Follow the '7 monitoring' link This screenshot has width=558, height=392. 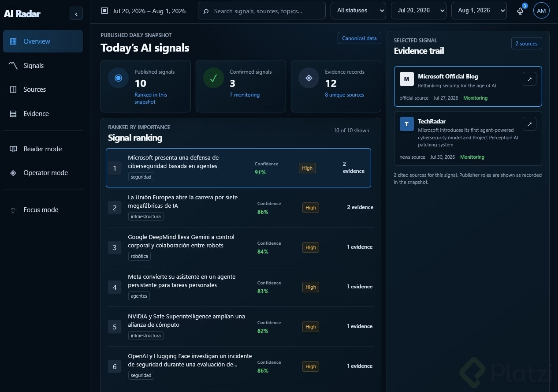(245, 95)
